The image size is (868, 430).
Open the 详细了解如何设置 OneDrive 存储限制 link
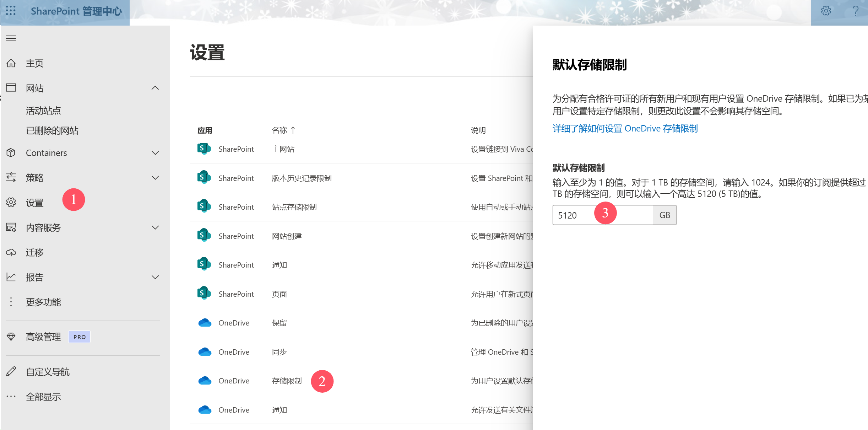coord(625,128)
